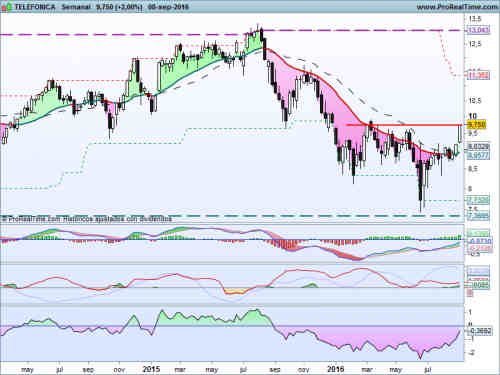Select the 08-sep-2016 date in header
The width and height of the screenshot is (500, 375).
(168, 7)
